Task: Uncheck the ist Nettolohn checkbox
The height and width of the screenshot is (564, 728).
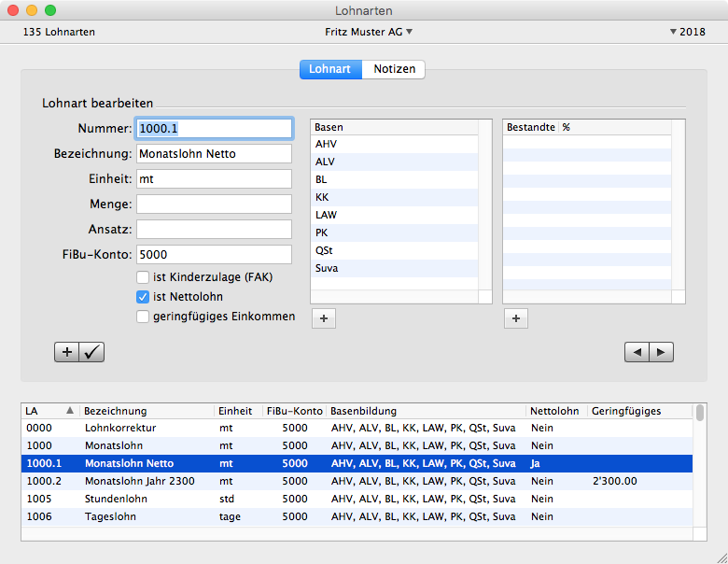Action: coord(143,297)
